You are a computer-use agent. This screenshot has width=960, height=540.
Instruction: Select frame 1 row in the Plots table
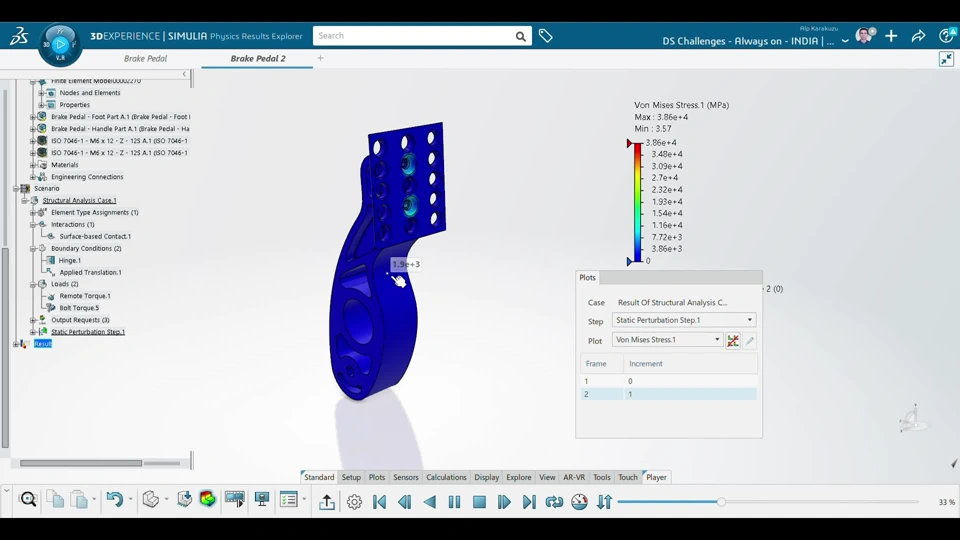[x=669, y=381]
